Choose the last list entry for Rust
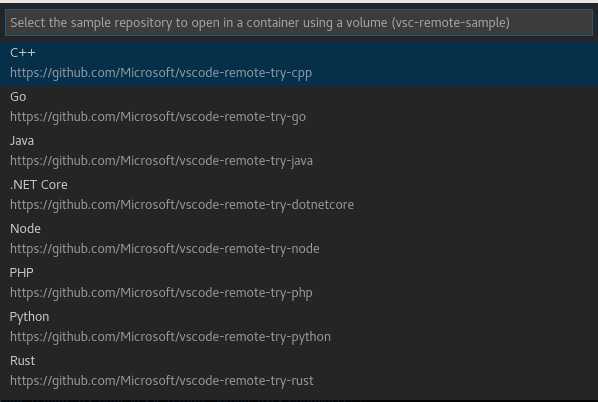 pos(299,371)
